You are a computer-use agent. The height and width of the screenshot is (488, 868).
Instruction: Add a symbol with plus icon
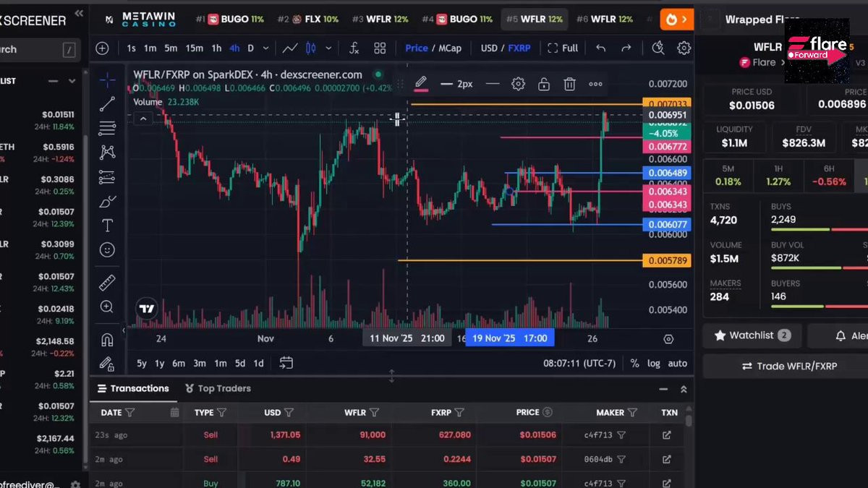103,48
